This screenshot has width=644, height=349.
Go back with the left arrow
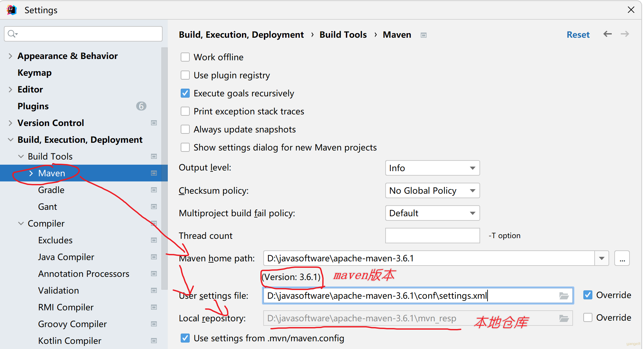tap(608, 34)
